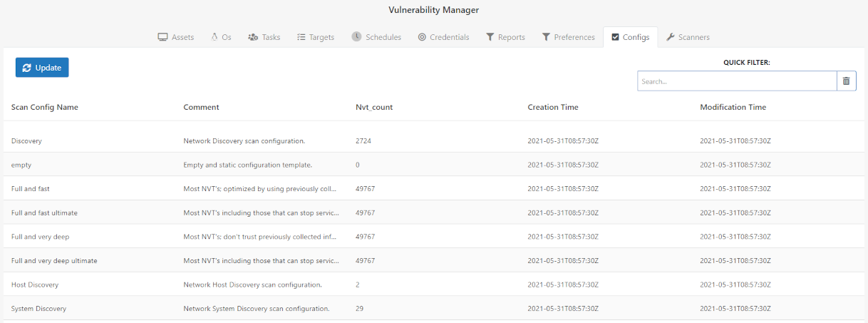
Task: Click 'Empty and static configuration template.' comment
Action: [248, 165]
